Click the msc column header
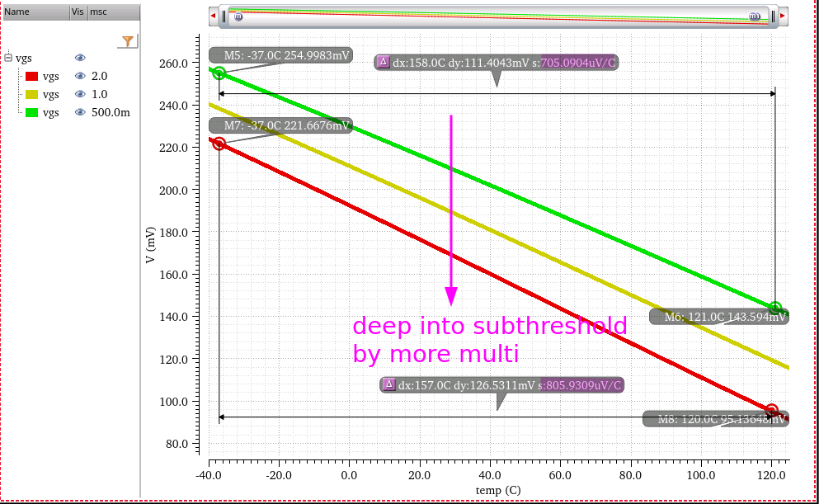 click(x=113, y=12)
